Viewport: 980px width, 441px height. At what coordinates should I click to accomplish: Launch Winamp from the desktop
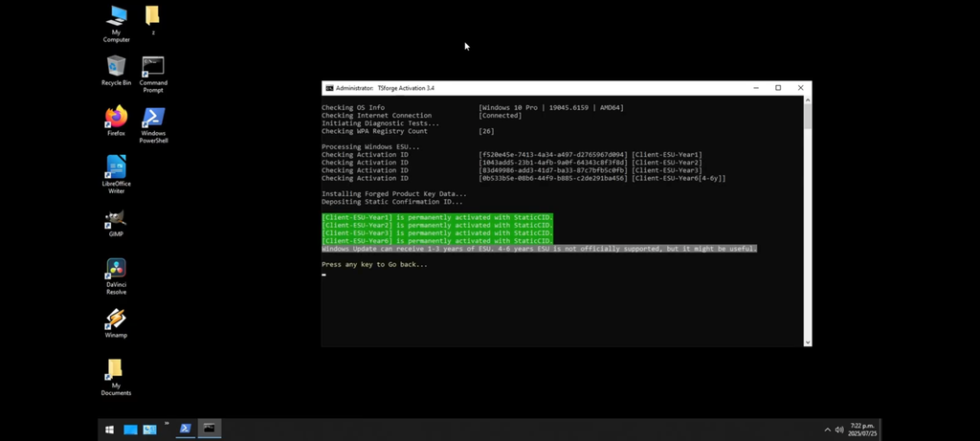pyautogui.click(x=116, y=319)
